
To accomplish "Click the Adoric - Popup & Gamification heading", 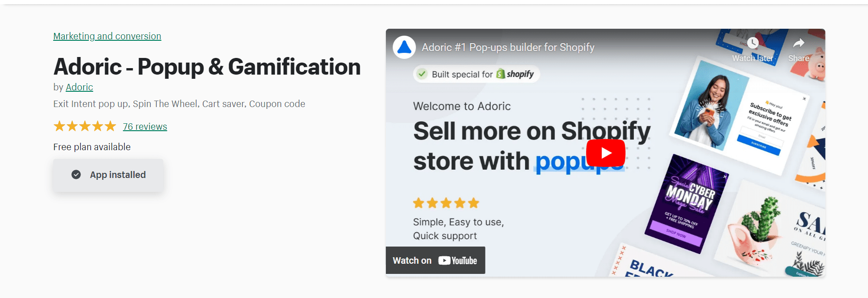I will [207, 67].
